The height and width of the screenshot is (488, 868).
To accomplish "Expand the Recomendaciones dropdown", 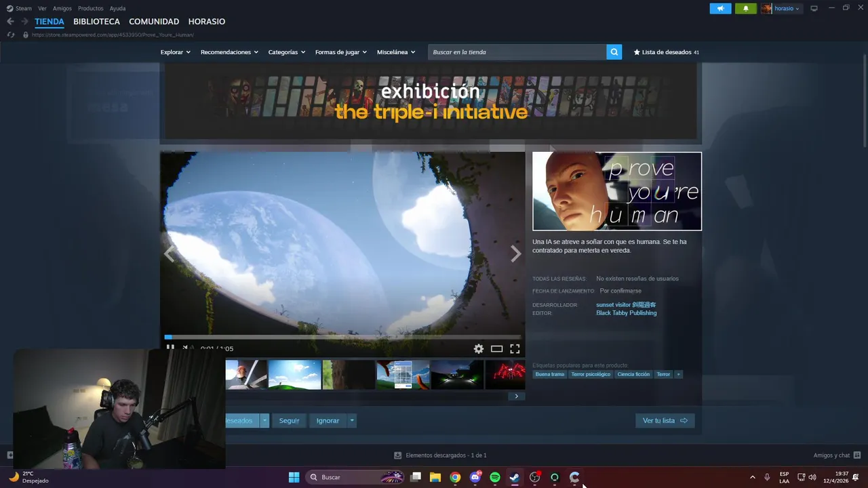I will point(229,52).
